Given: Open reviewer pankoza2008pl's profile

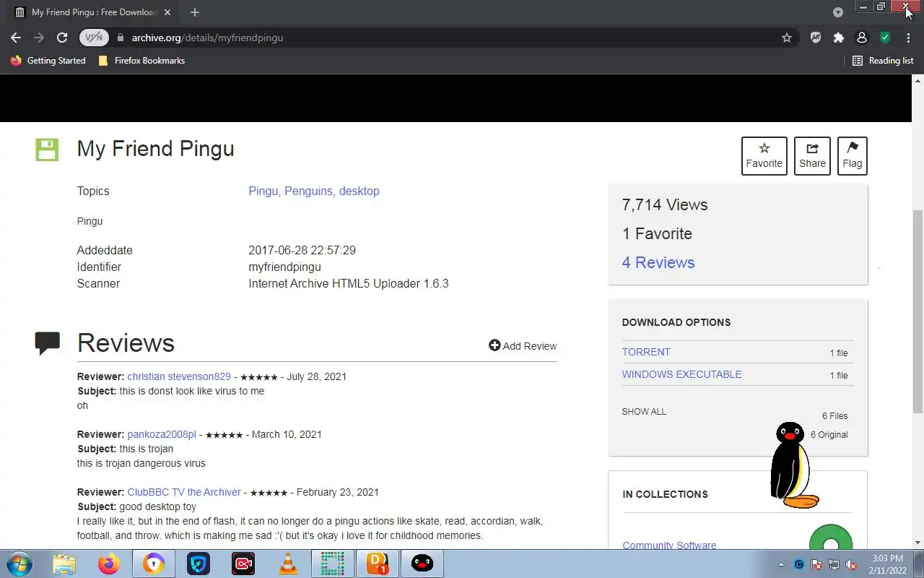Looking at the screenshot, I should (162, 434).
